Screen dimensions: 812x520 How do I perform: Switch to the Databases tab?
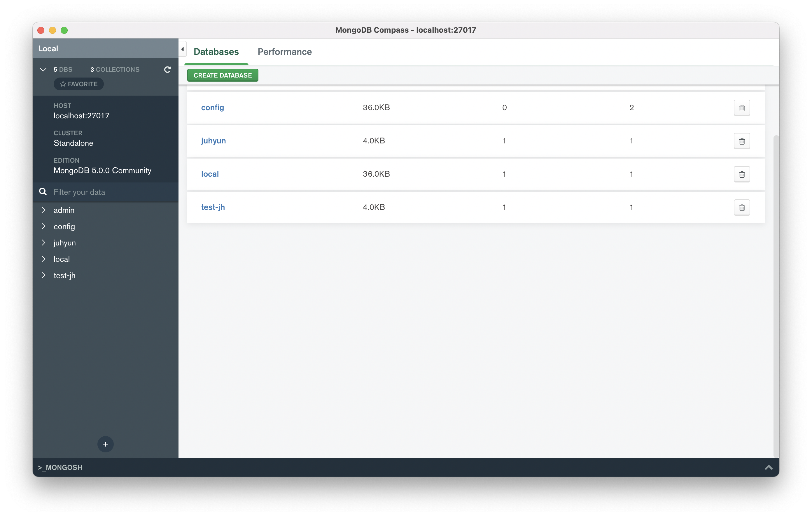click(x=216, y=52)
